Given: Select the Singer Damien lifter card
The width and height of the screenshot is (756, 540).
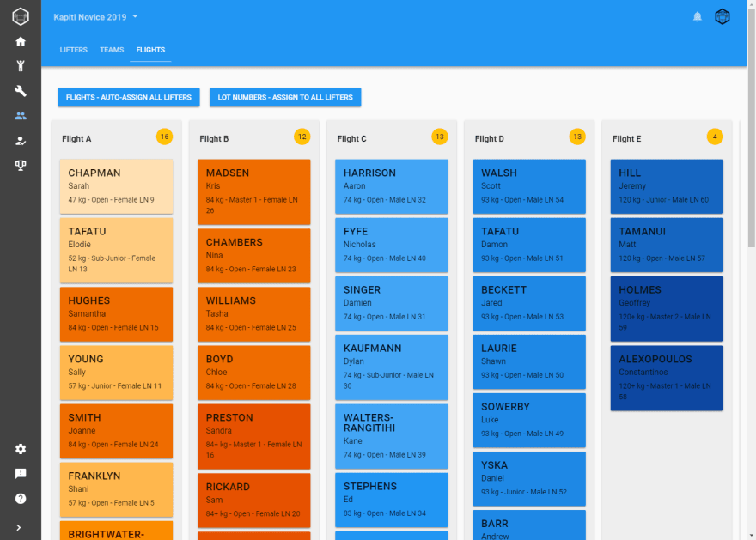Looking at the screenshot, I should [392, 303].
